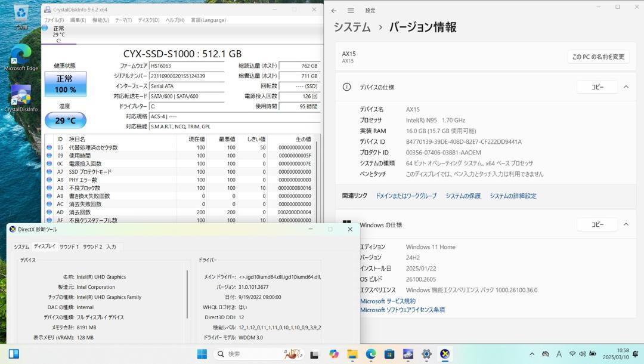Switch to DirectX diagnostic tool on the taskbar

tap(445, 354)
